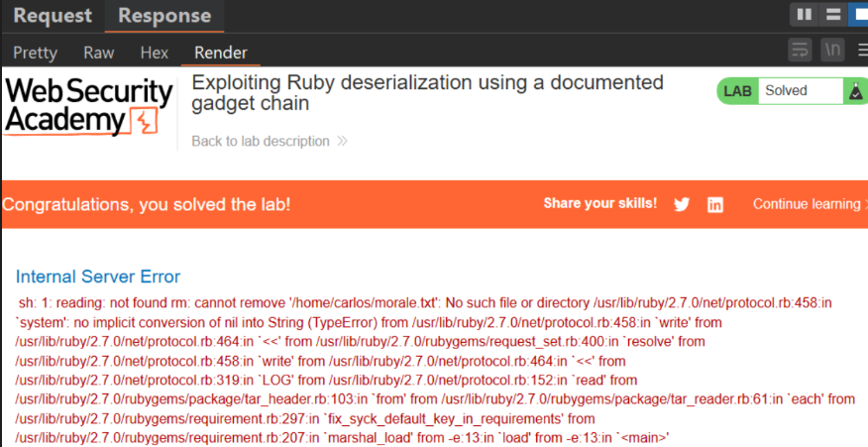
Task: Select the Render view tab
Action: [x=220, y=53]
